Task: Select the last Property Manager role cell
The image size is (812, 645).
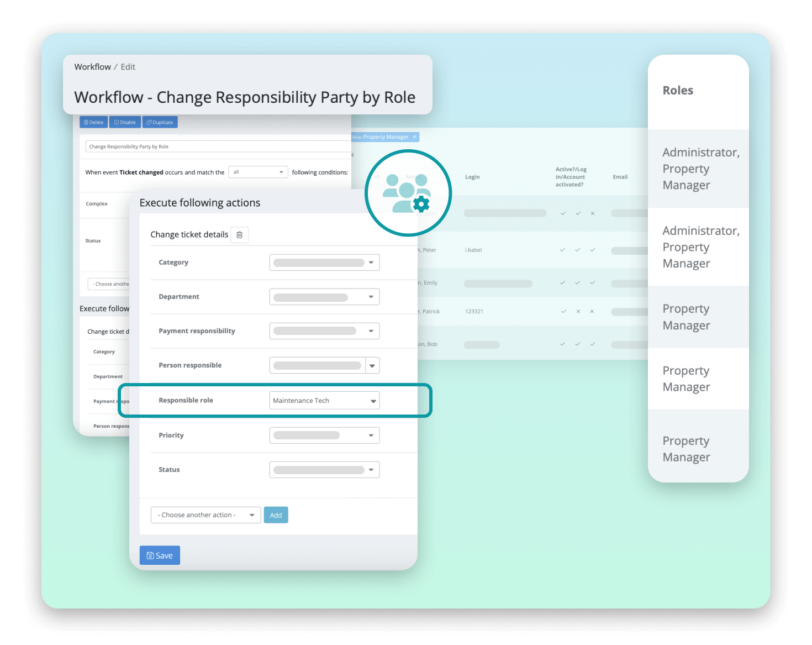Action: tap(698, 445)
